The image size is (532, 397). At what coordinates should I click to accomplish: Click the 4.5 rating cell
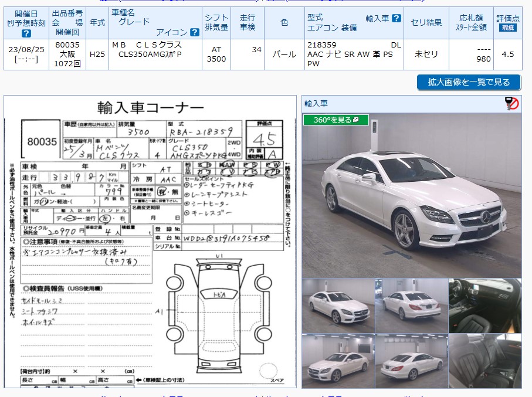point(507,55)
